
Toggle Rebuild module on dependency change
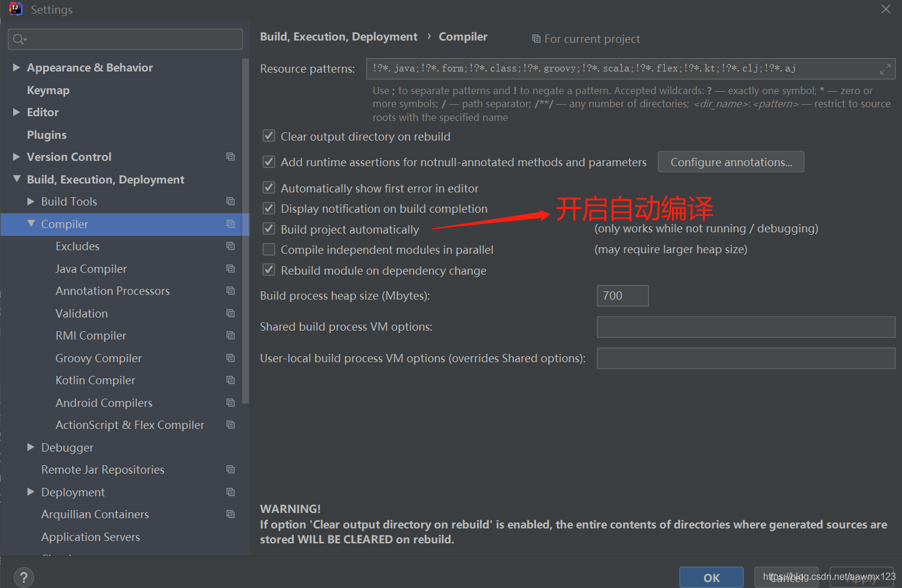[269, 270]
